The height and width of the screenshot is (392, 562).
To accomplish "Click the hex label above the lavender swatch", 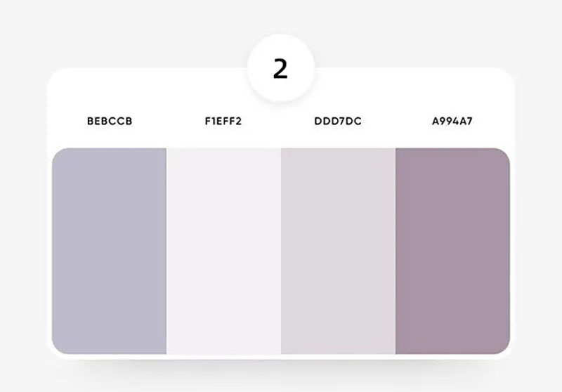I will [110, 122].
